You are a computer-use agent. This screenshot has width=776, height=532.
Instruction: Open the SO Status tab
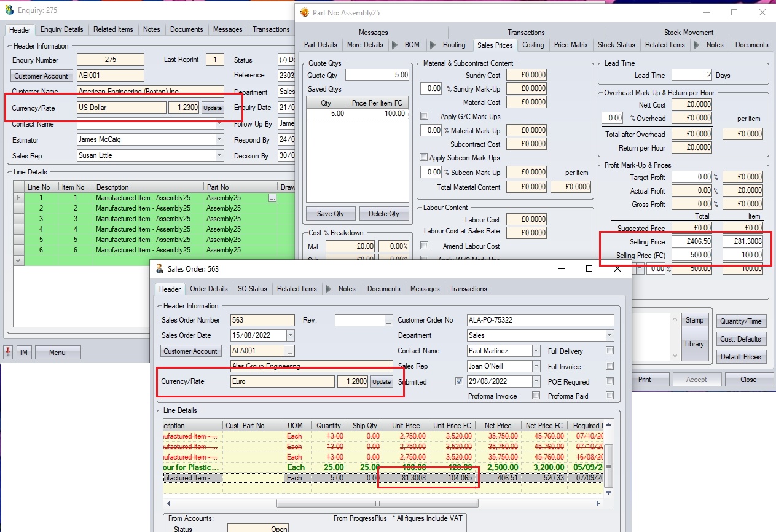coord(252,289)
